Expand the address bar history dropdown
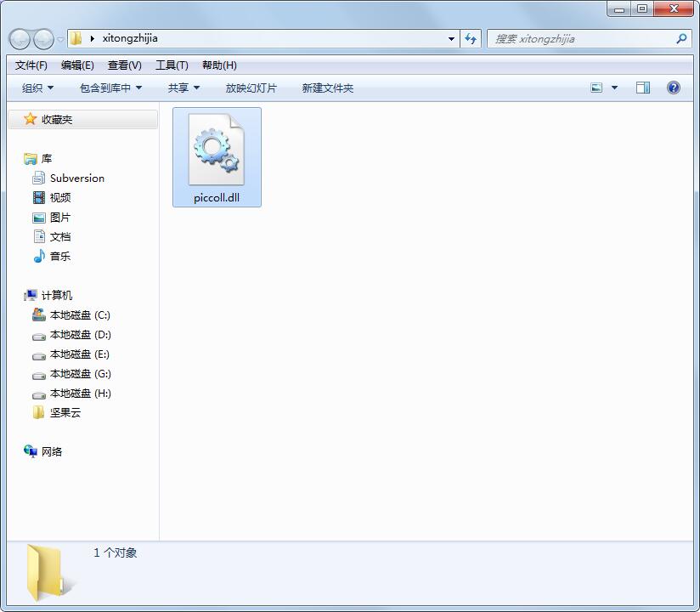This screenshot has width=700, height=612. click(x=452, y=38)
